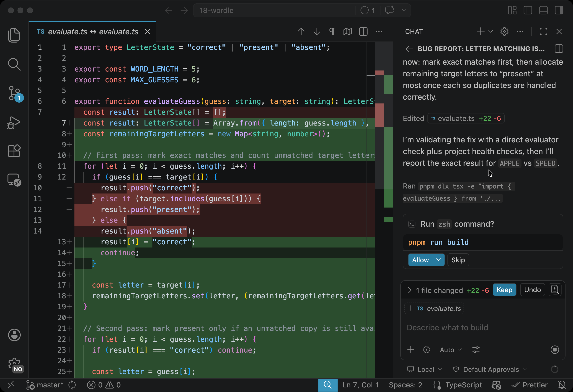Toggle the split diff editor layout button
The width and height of the screenshot is (573, 392).
click(363, 31)
